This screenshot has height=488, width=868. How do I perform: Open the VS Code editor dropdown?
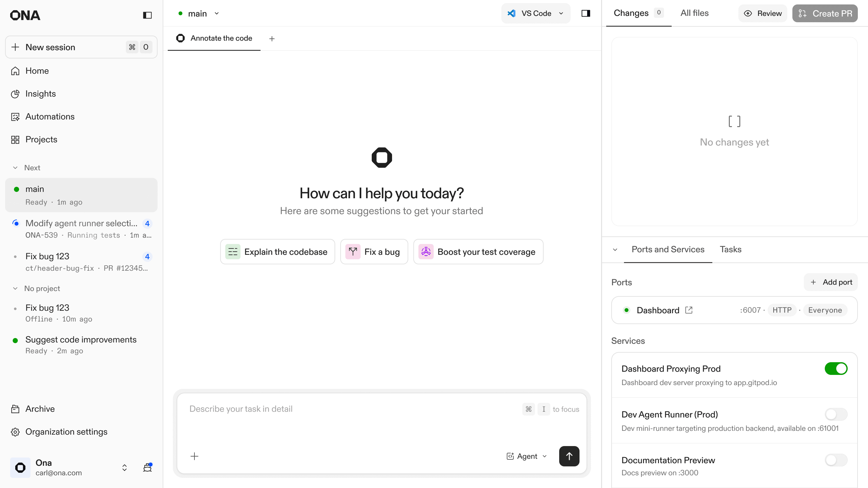pos(561,13)
